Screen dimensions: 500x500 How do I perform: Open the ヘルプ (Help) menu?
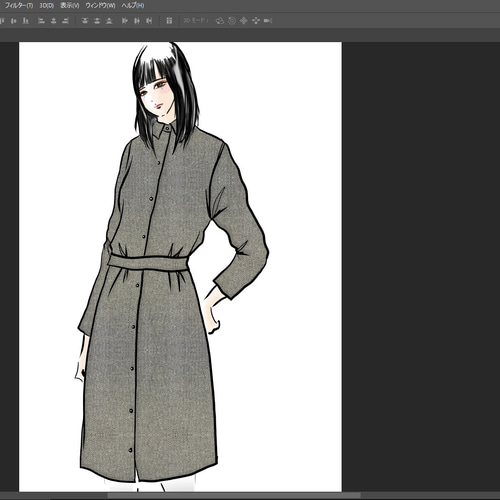(133, 6)
